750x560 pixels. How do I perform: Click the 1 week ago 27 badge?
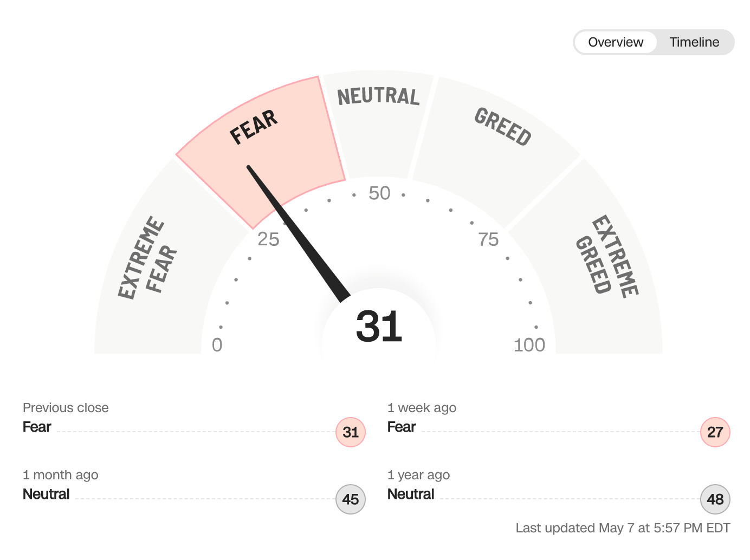point(715,432)
